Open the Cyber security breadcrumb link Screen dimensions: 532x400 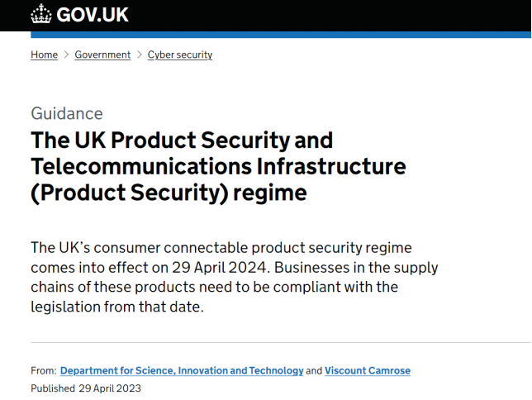180,55
